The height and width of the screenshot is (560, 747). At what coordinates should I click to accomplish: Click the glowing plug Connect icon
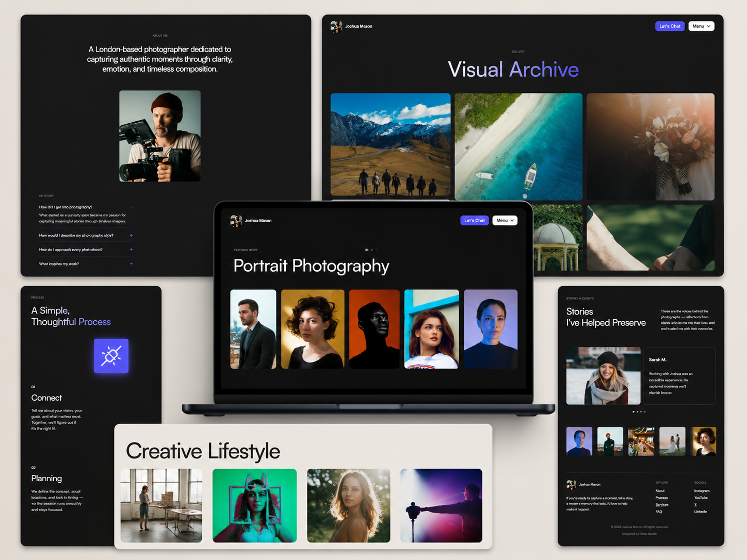click(x=111, y=356)
